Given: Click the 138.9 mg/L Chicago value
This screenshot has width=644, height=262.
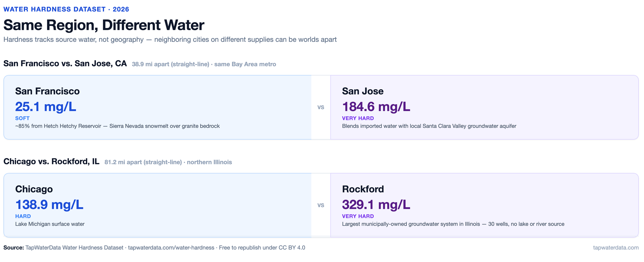Looking at the screenshot, I should click(49, 204).
